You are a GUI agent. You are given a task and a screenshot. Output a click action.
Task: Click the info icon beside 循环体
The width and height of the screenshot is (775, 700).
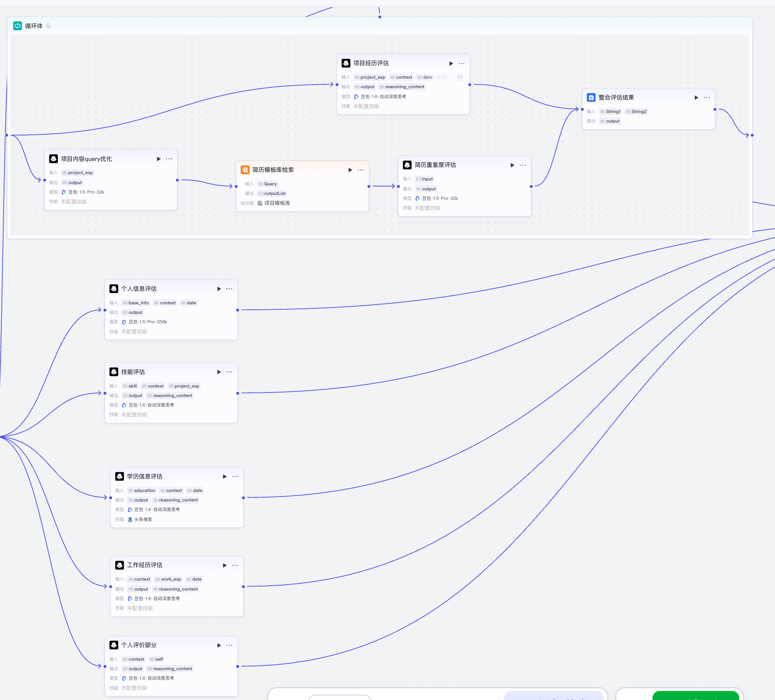[x=48, y=26]
